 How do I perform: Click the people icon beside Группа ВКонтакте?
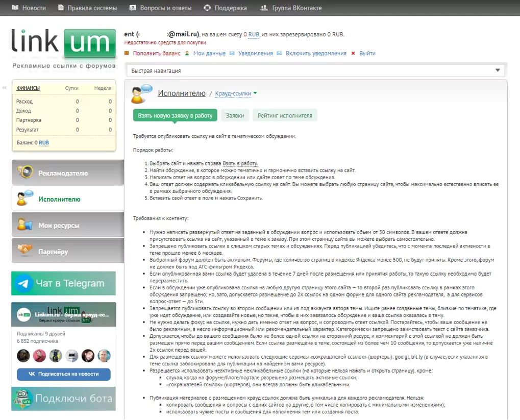pos(264,8)
